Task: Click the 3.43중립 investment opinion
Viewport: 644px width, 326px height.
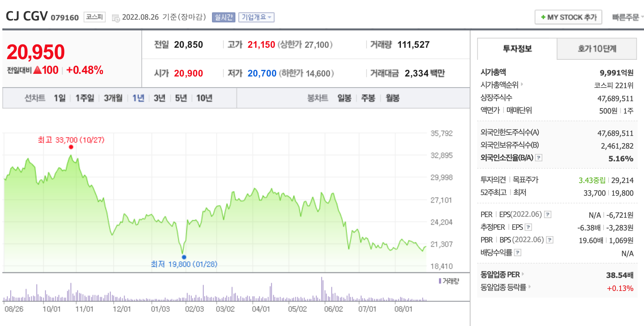Action: [x=592, y=180]
